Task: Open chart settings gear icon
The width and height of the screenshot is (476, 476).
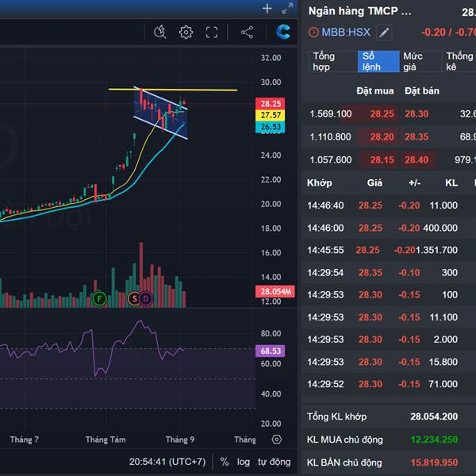Action: point(186,33)
